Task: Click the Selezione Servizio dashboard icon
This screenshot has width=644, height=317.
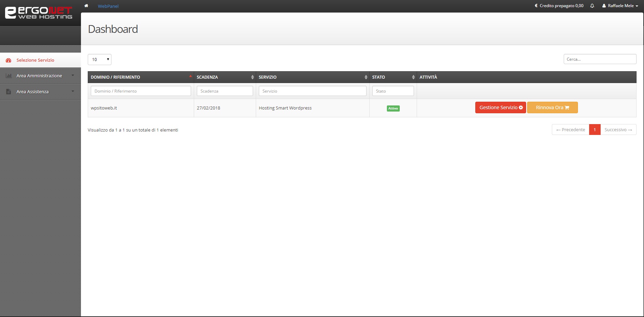Action: pyautogui.click(x=8, y=60)
